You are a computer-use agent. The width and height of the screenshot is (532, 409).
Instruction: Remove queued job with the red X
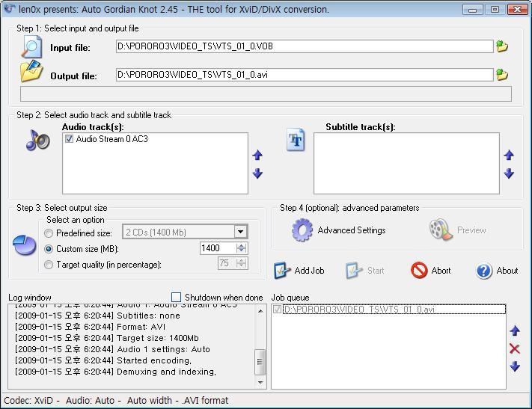click(515, 348)
